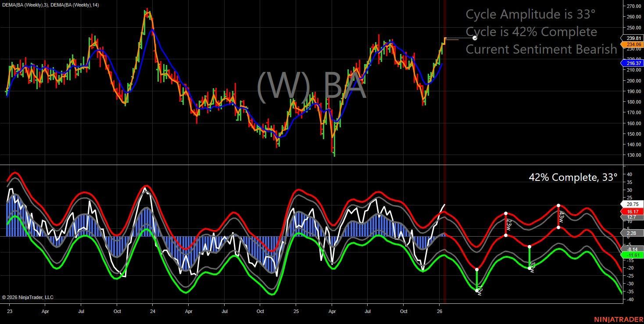Click the 270.00 price axis label
The width and height of the screenshot is (644, 324).
tap(633, 6)
